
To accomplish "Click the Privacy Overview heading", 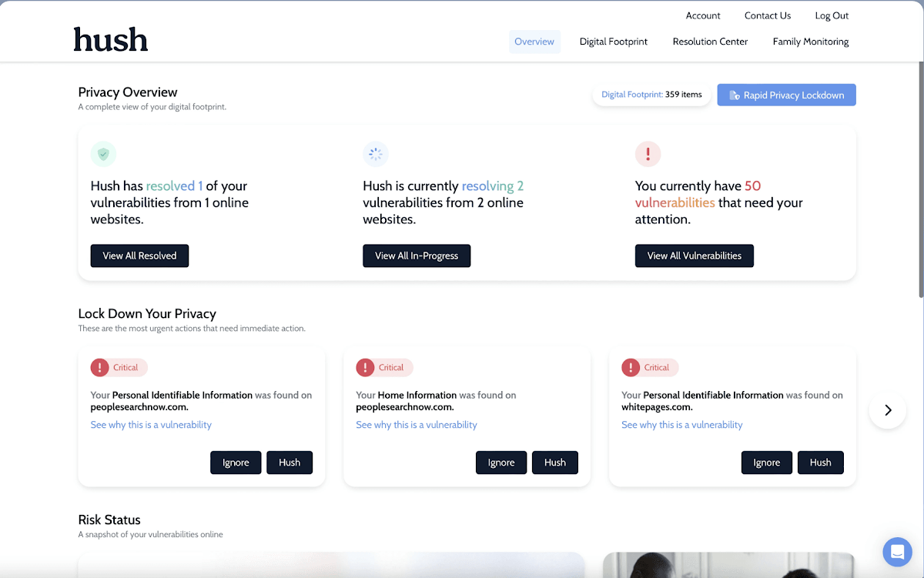I will tap(128, 92).
